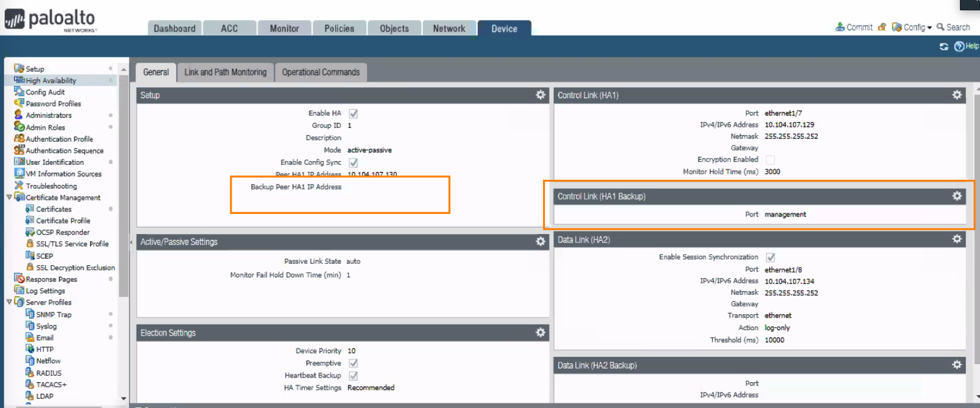This screenshot has width=980, height=408.
Task: Open Setup panel settings gear
Action: pos(540,95)
